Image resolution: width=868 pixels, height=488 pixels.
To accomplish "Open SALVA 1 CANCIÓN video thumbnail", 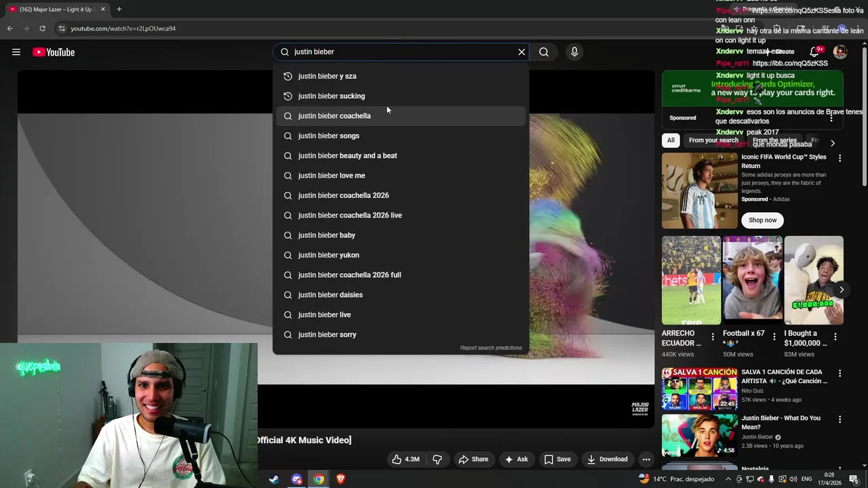I will coord(699,389).
